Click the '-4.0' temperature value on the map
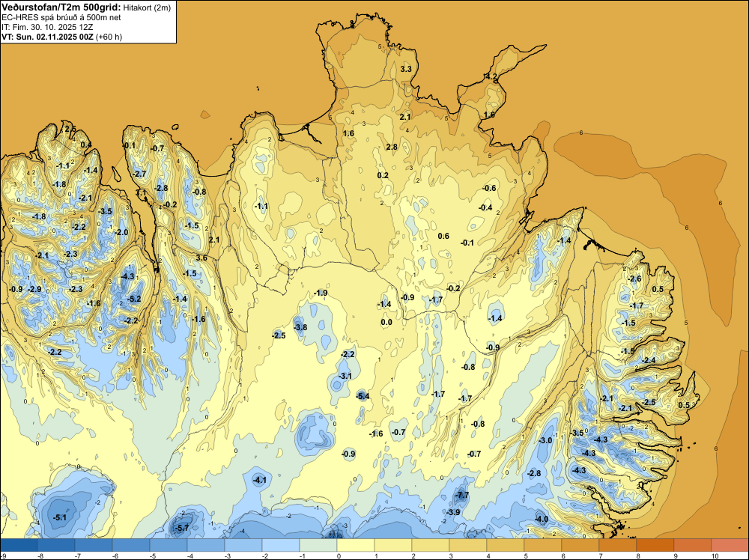 [x=542, y=520]
